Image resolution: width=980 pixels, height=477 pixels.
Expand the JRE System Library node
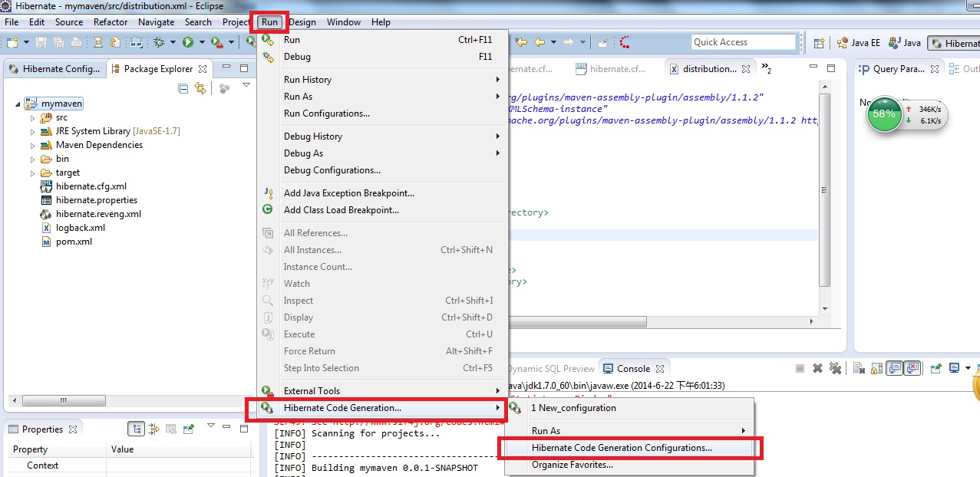coord(33,132)
